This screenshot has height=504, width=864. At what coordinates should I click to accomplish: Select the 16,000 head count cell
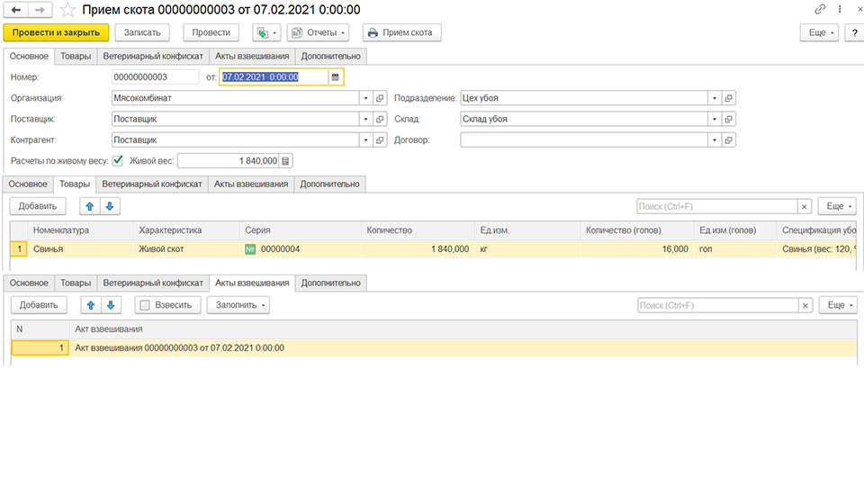click(x=637, y=249)
